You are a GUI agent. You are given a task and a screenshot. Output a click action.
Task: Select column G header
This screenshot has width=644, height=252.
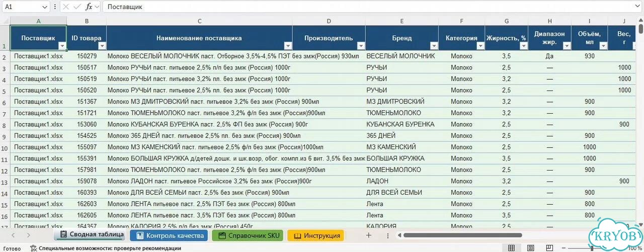click(x=507, y=21)
